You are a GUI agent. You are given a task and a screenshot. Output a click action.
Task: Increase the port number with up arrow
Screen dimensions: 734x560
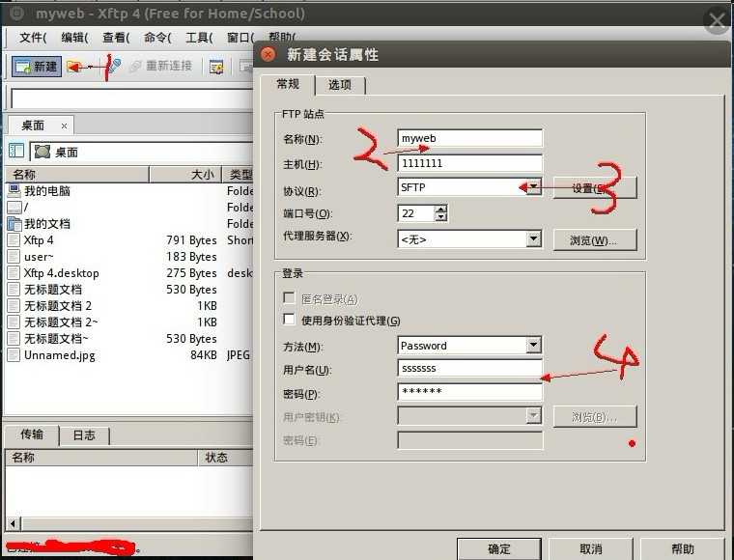coord(441,210)
